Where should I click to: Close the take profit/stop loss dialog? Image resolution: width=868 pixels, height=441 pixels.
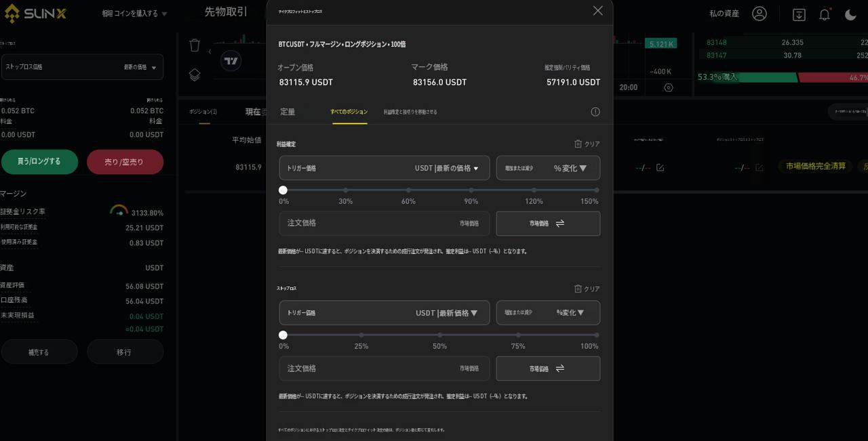tap(597, 11)
